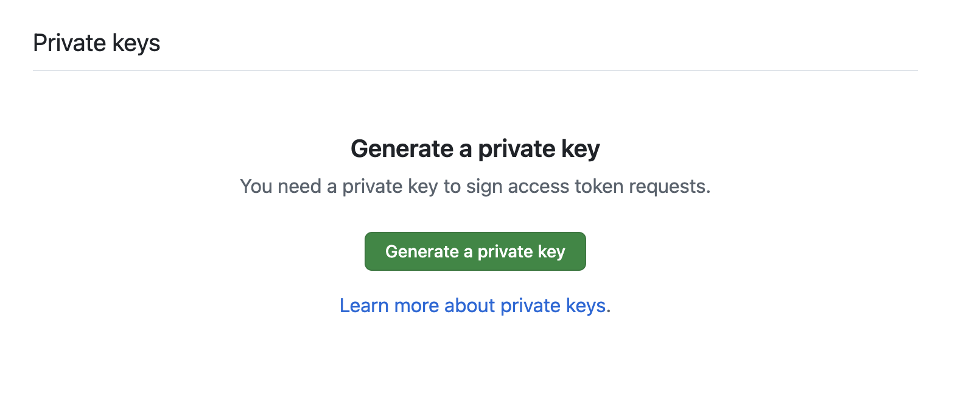Click the "You need a private key" sentence
980x398 pixels.
pyautogui.click(x=475, y=186)
